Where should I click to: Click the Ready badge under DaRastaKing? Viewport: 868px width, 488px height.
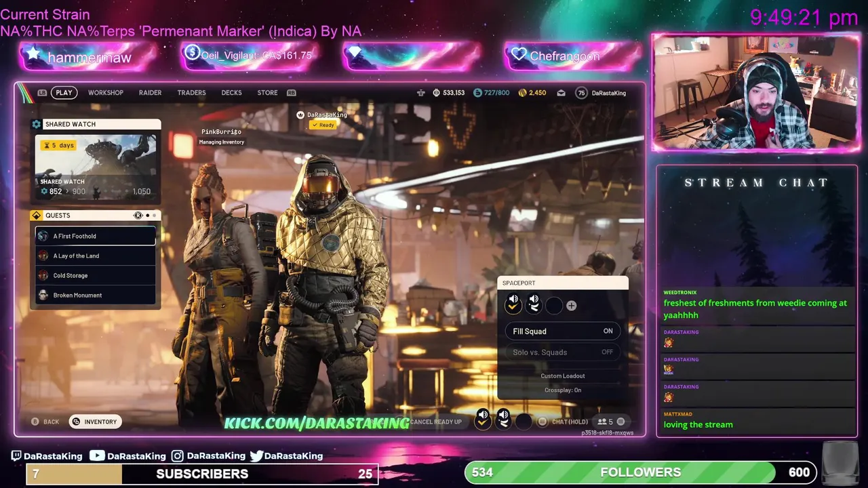323,125
